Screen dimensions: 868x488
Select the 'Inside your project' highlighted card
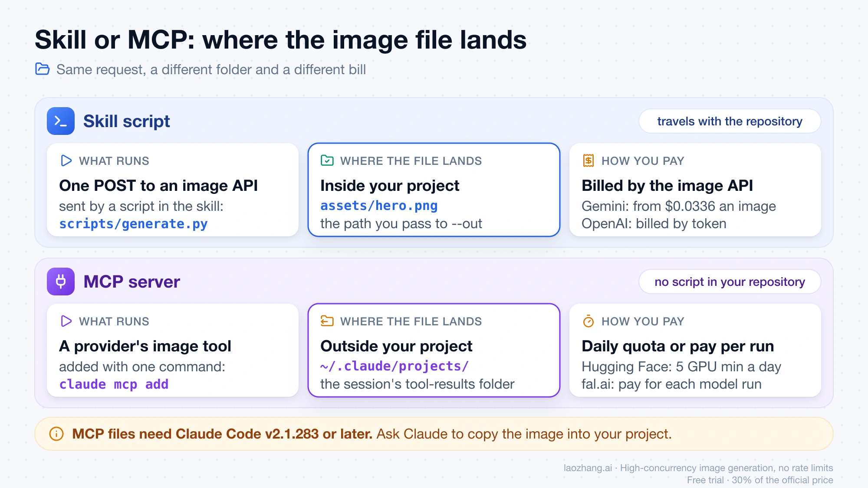coord(434,190)
